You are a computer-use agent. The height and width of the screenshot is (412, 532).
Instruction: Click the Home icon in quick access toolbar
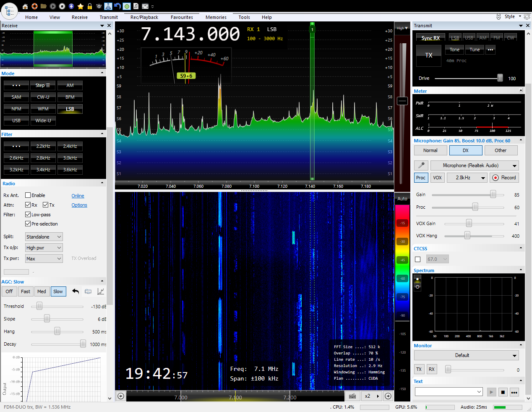click(25, 6)
